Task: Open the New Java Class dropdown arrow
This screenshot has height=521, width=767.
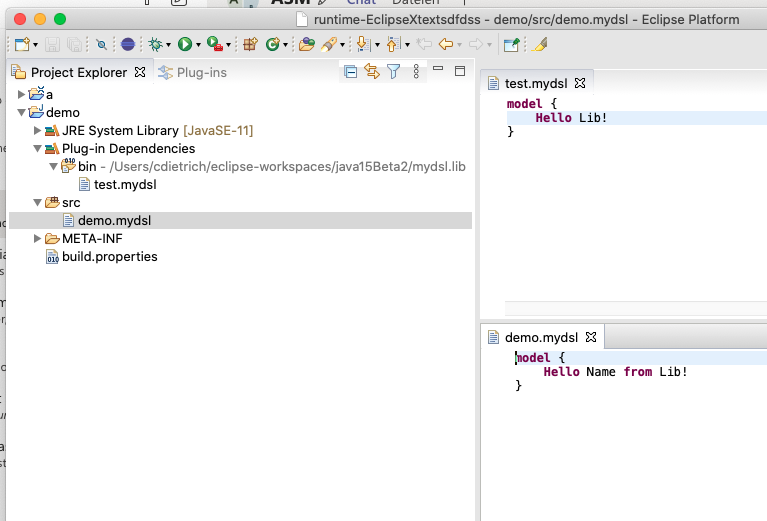Action: pyautogui.click(x=285, y=45)
